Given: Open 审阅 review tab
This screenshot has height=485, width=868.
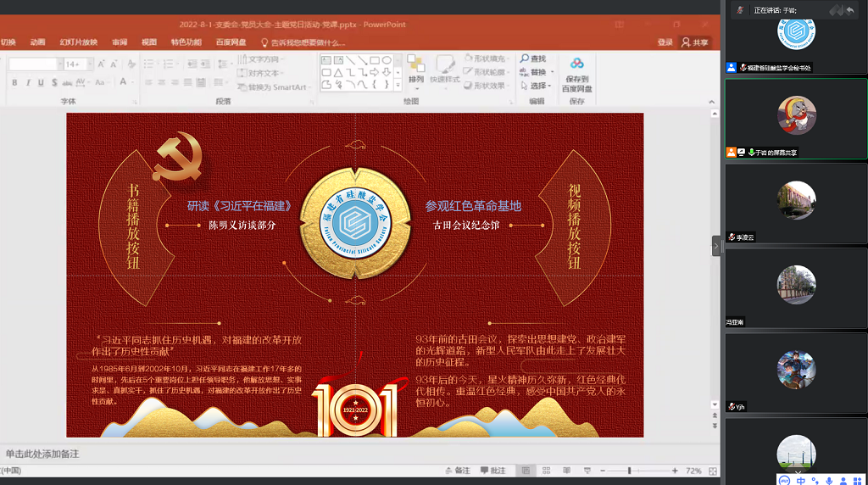Looking at the screenshot, I should tap(120, 42).
